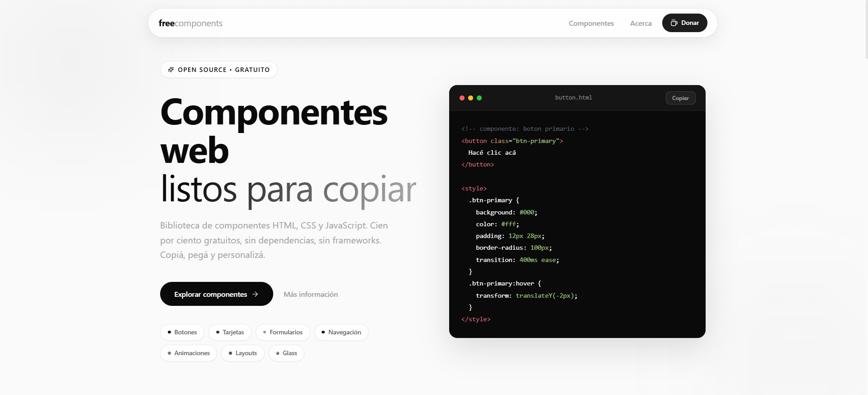Click the button.html file name
This screenshot has width=868, height=395.
(x=574, y=98)
